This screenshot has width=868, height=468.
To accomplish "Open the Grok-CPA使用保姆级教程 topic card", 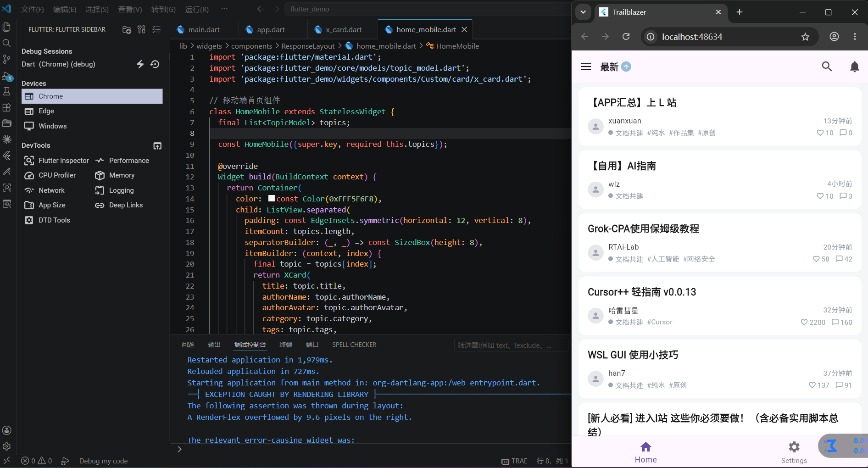I will click(x=719, y=242).
